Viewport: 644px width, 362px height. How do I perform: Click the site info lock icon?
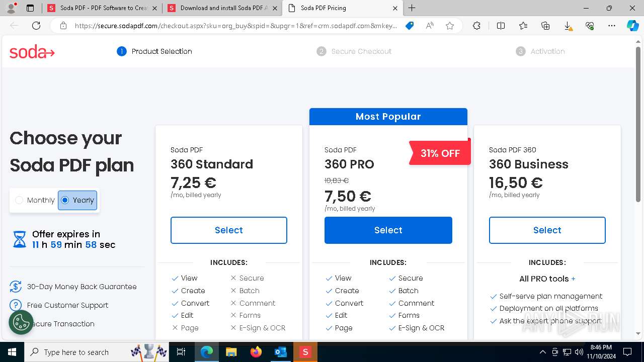pyautogui.click(x=63, y=26)
